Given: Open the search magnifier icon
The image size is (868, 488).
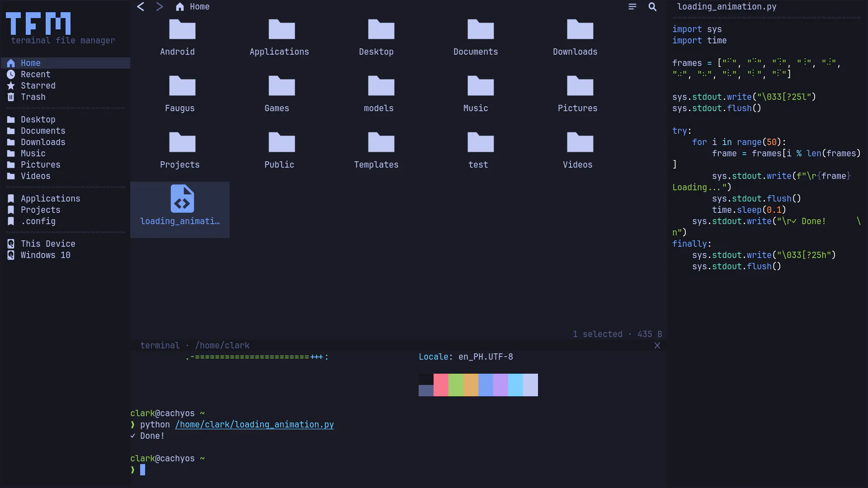Looking at the screenshot, I should click(652, 7).
